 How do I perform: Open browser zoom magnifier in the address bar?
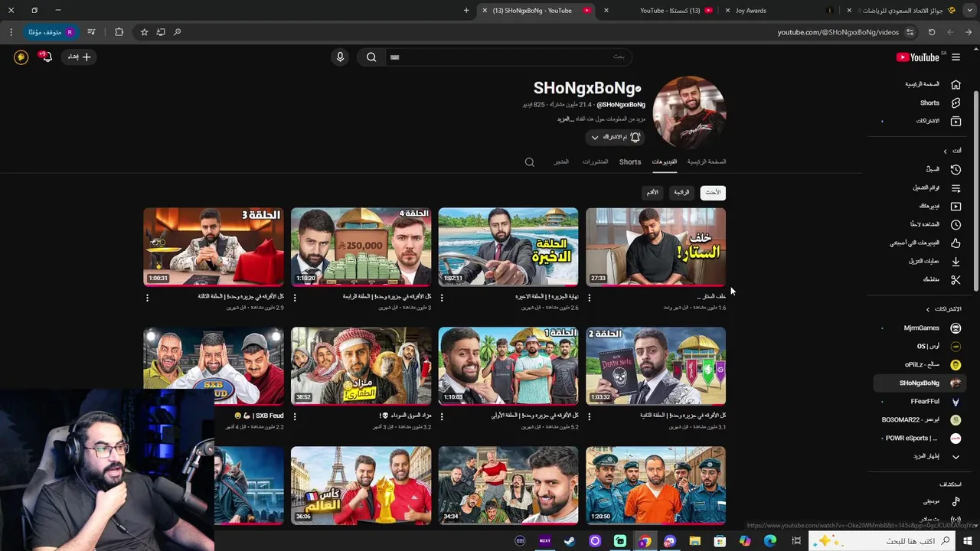[177, 32]
